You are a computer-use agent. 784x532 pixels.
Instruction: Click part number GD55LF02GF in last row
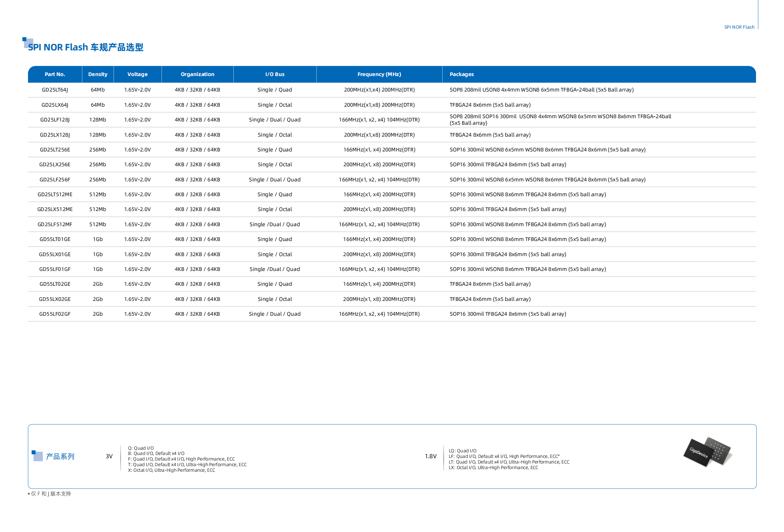[x=55, y=314]
